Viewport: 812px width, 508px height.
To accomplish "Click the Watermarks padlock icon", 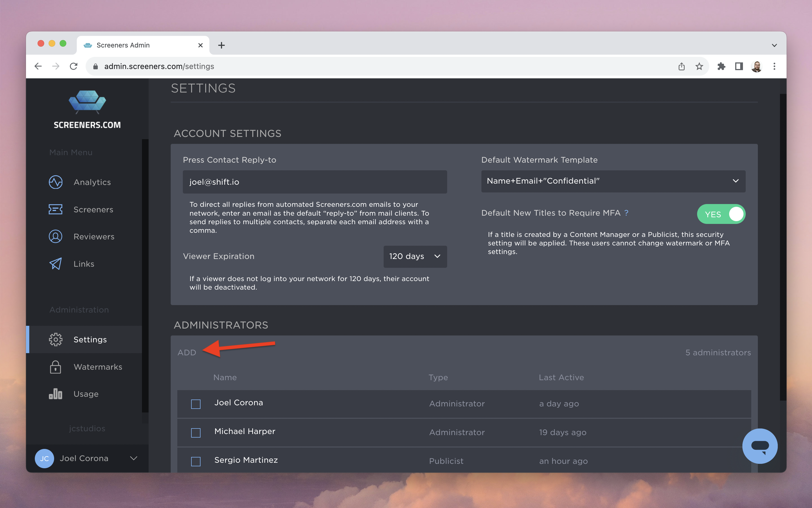I will [56, 367].
